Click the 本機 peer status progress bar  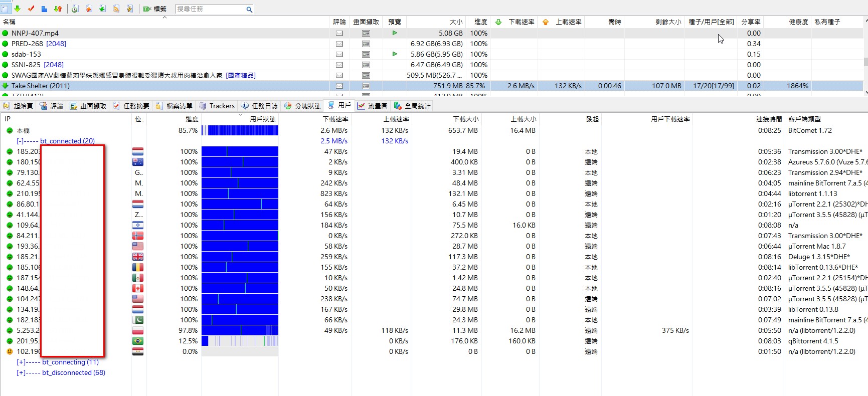[x=240, y=130]
